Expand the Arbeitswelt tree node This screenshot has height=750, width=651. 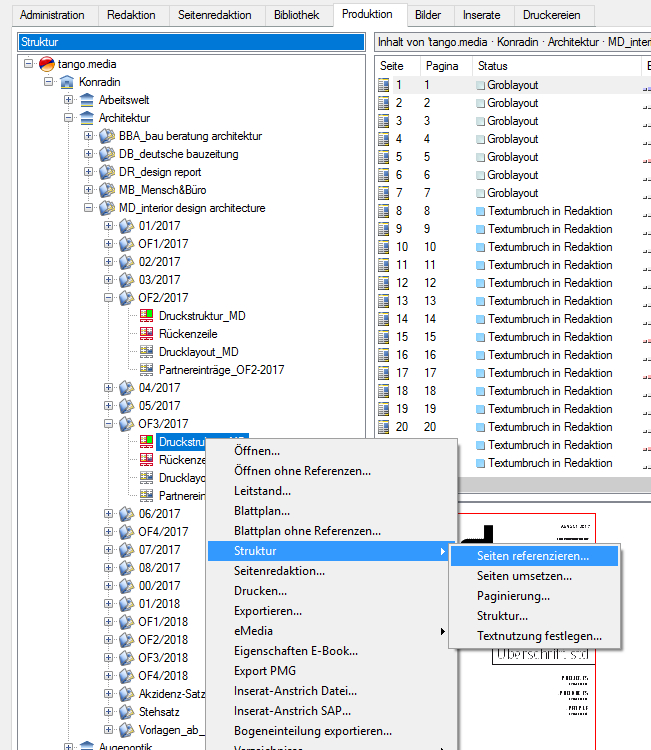coord(68,100)
